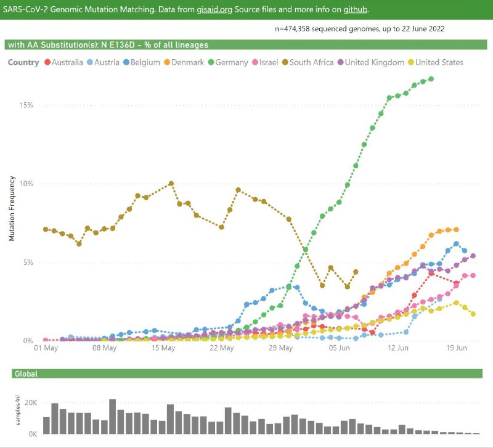Open the github link in the header
Viewport: 493px width, 448px height.
coord(355,9)
